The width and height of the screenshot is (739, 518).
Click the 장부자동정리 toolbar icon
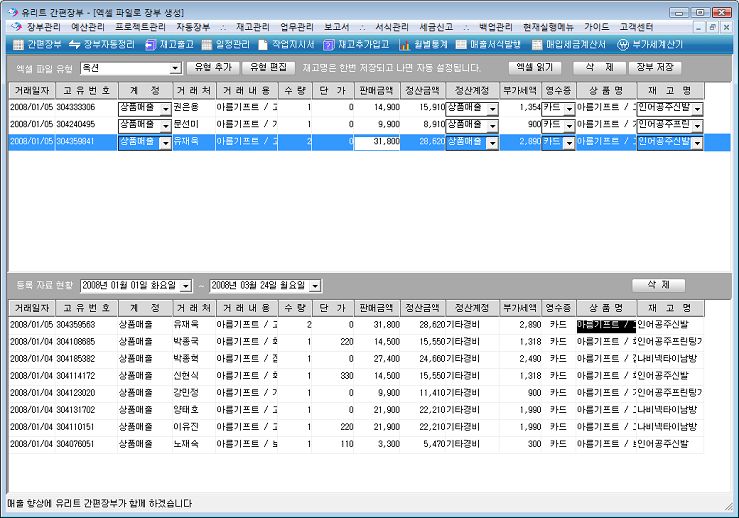pyautogui.click(x=101, y=45)
